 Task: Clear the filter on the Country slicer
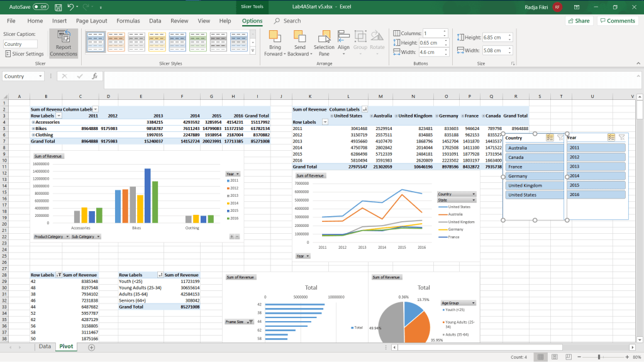tap(560, 137)
